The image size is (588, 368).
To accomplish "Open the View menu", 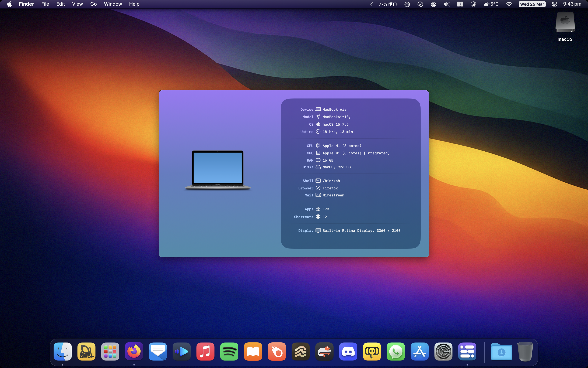I will pyautogui.click(x=78, y=4).
